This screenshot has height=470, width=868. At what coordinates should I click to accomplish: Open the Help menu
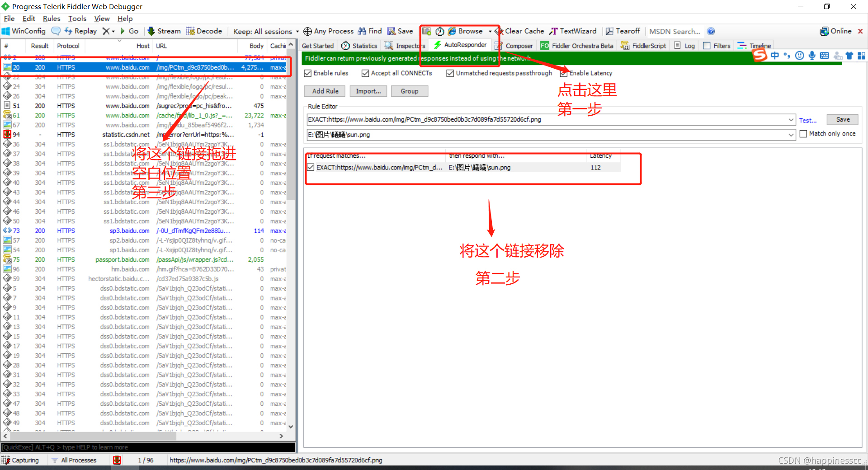pos(125,19)
